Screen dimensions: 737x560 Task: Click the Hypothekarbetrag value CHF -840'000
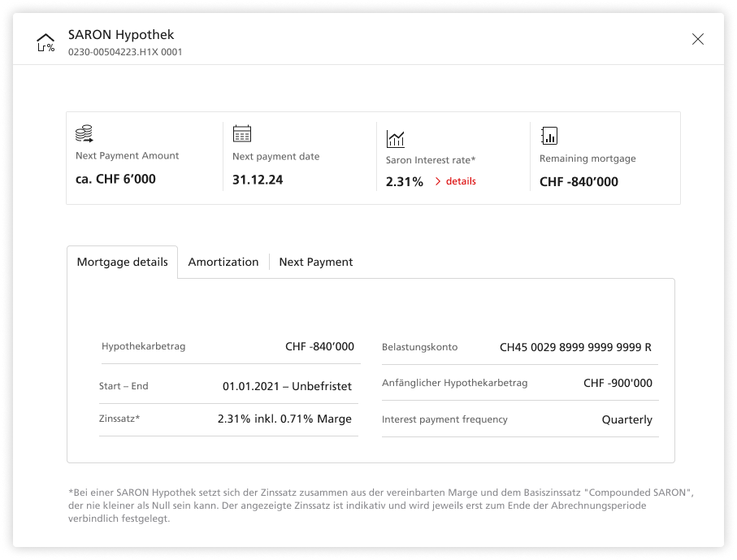[x=319, y=346]
